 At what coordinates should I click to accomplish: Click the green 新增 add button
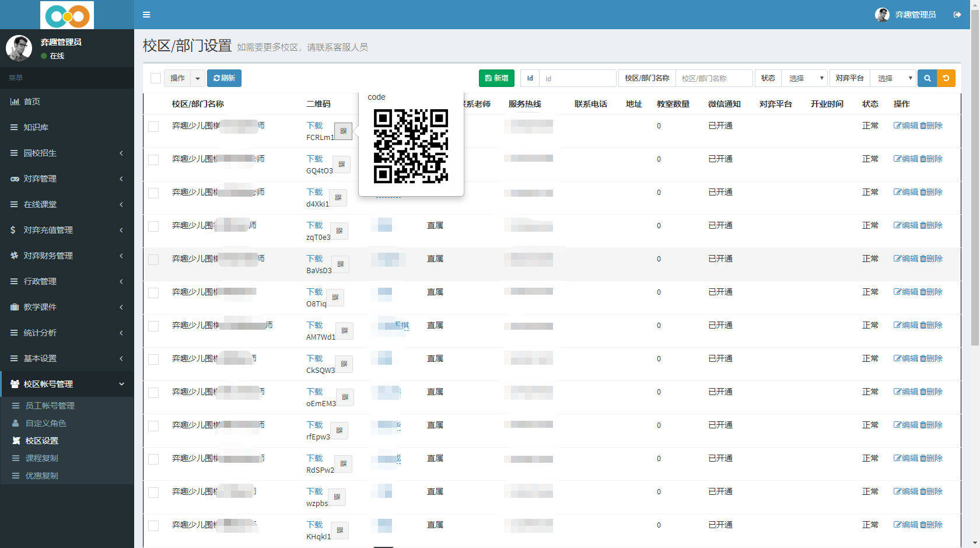pos(496,78)
